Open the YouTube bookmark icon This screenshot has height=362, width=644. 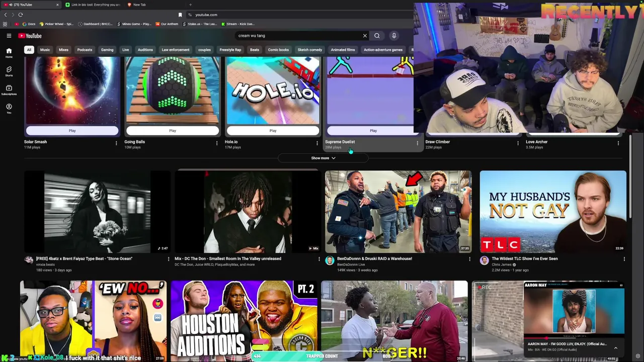coord(17,24)
